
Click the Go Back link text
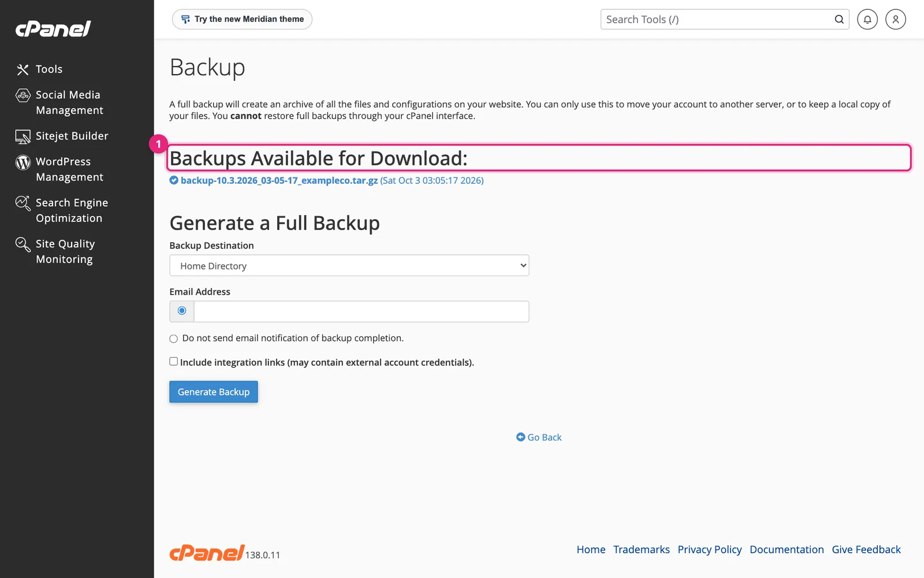545,438
